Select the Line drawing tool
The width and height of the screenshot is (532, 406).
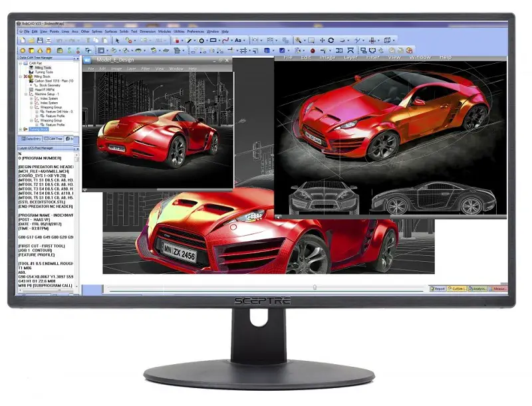coord(189,41)
